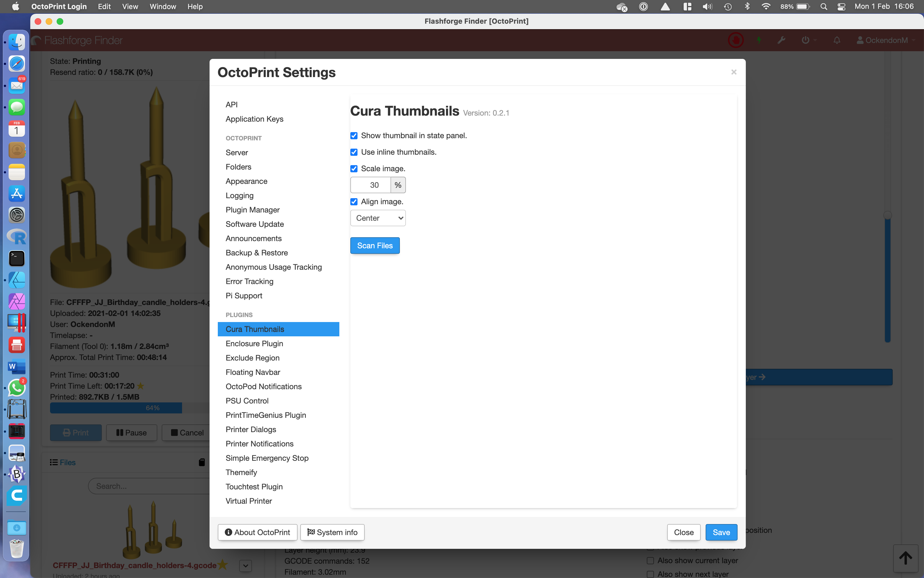Screen dimensions: 924x578
Task: Open Mail app with 619 badge
Action: 17,86
